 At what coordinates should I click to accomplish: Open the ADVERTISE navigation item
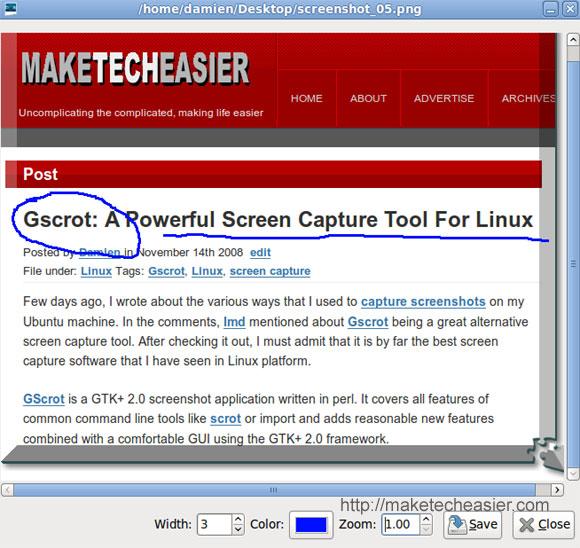(x=444, y=98)
